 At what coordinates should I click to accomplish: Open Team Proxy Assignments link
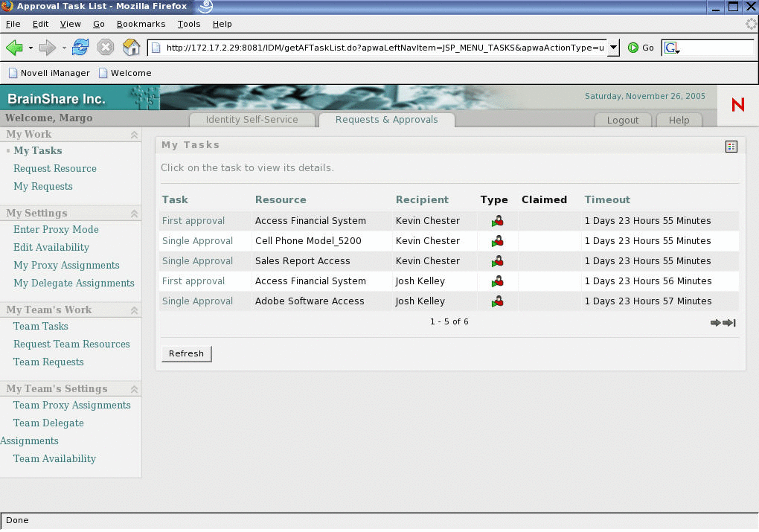click(x=72, y=406)
